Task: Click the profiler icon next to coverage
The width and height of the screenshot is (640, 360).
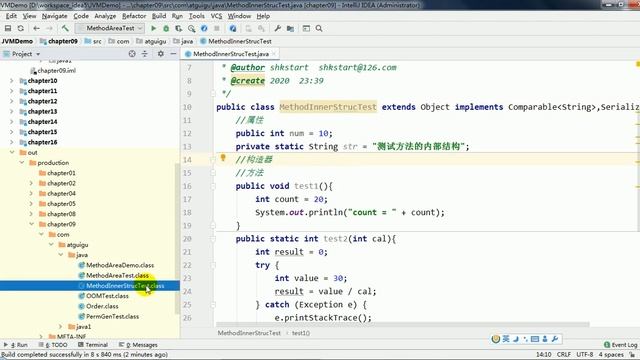Action: [191, 29]
